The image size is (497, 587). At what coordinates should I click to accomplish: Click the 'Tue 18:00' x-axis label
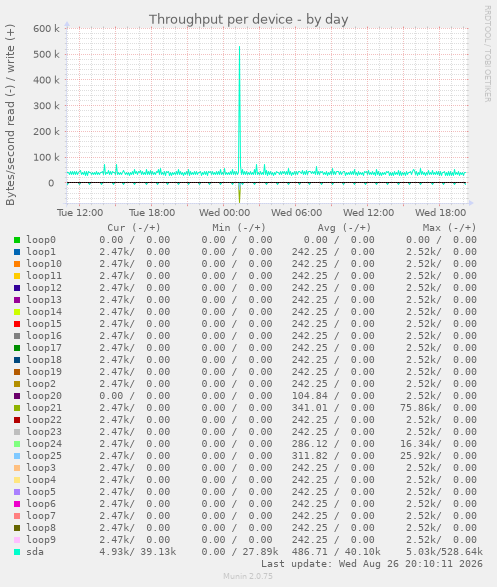pos(152,213)
